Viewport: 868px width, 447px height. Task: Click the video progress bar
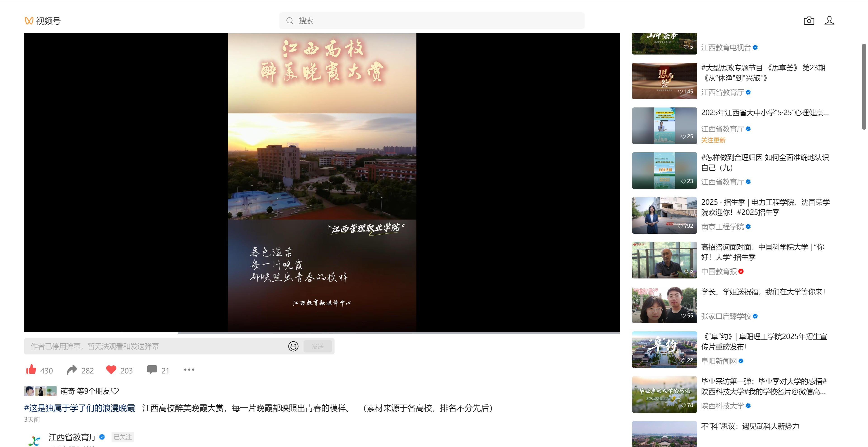pos(322,333)
